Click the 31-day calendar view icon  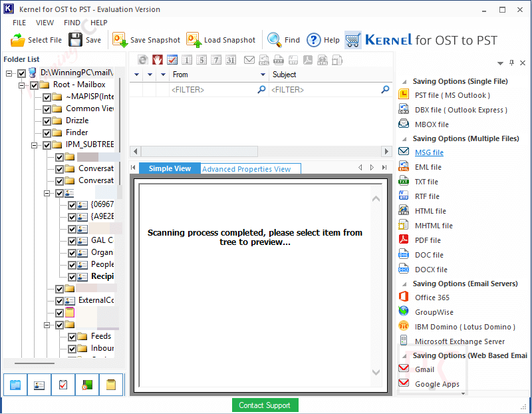(x=231, y=60)
